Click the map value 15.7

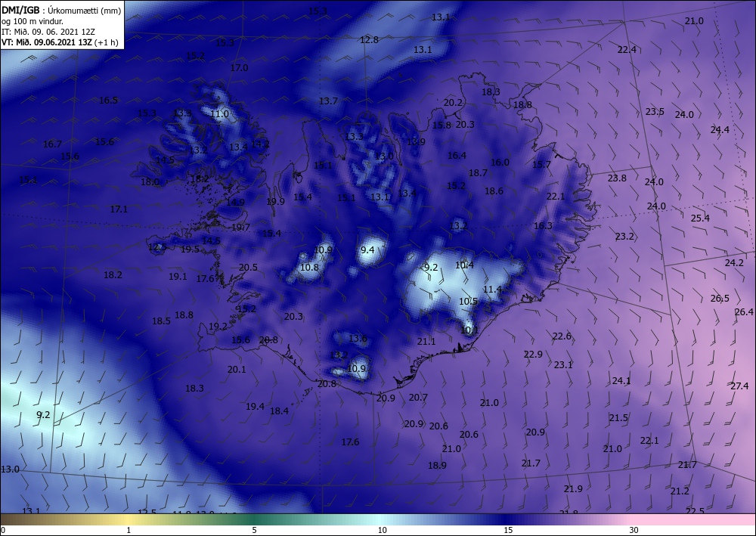[x=541, y=164]
